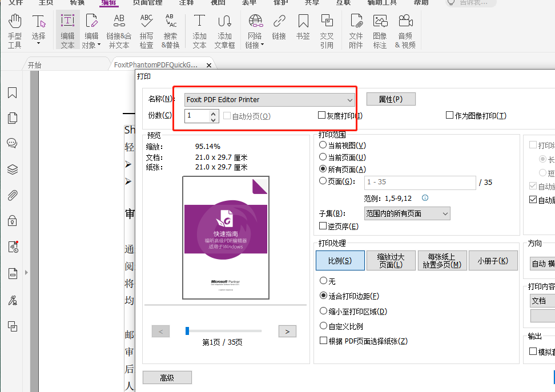The height and width of the screenshot is (392, 555).
Task: Switch to the 页面管理 ribbon tab
Action: pyautogui.click(x=147, y=3)
